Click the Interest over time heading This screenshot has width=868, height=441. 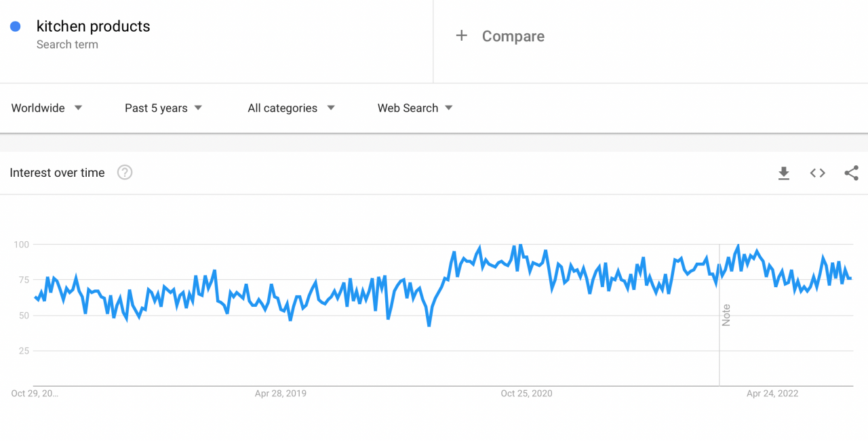point(57,173)
